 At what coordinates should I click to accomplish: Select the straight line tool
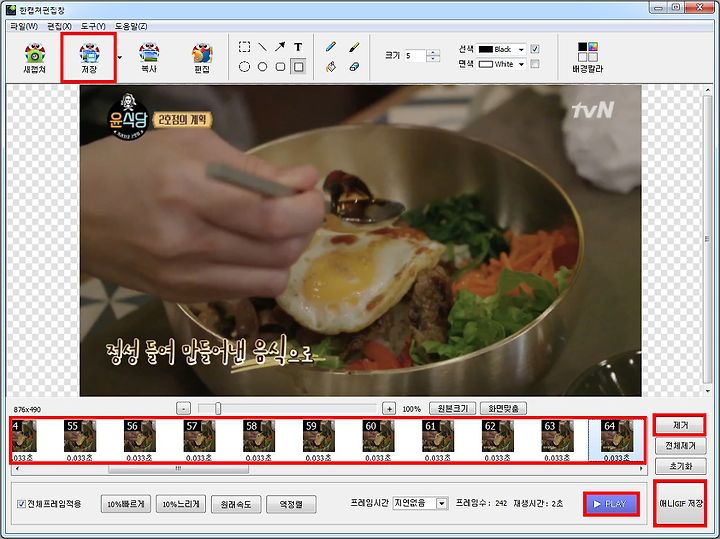262,46
